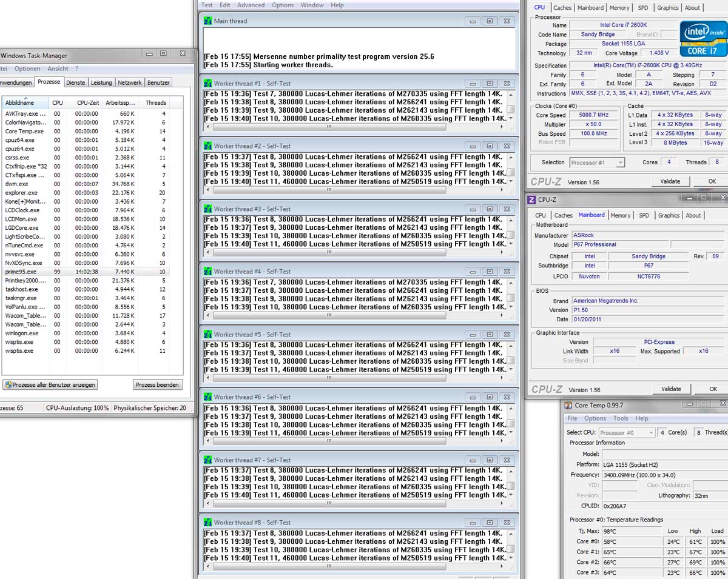Viewport: 728px width, 579px height.
Task: Click Validate button in lower CPU-Z Mainboard window
Action: pyautogui.click(x=671, y=389)
